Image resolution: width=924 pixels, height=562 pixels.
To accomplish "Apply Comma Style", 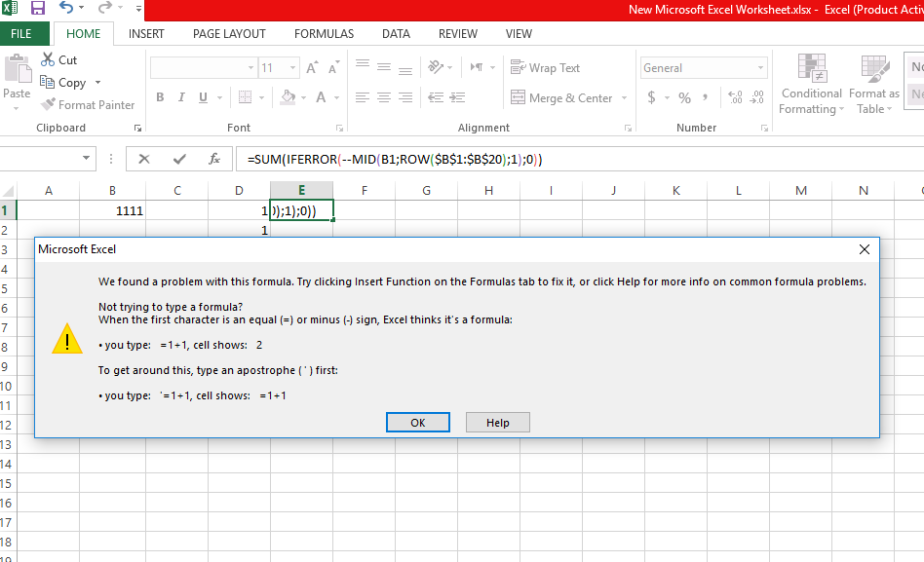I will [705, 97].
